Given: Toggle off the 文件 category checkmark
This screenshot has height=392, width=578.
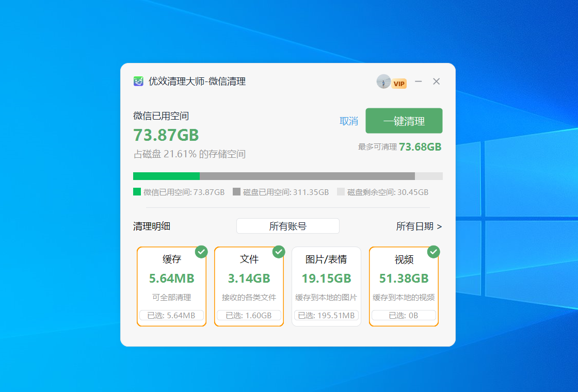Looking at the screenshot, I should tap(279, 252).
